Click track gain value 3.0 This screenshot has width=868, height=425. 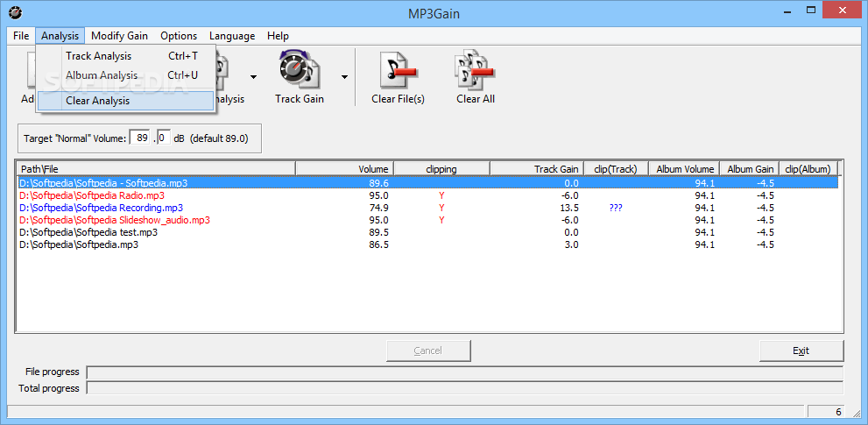click(572, 244)
